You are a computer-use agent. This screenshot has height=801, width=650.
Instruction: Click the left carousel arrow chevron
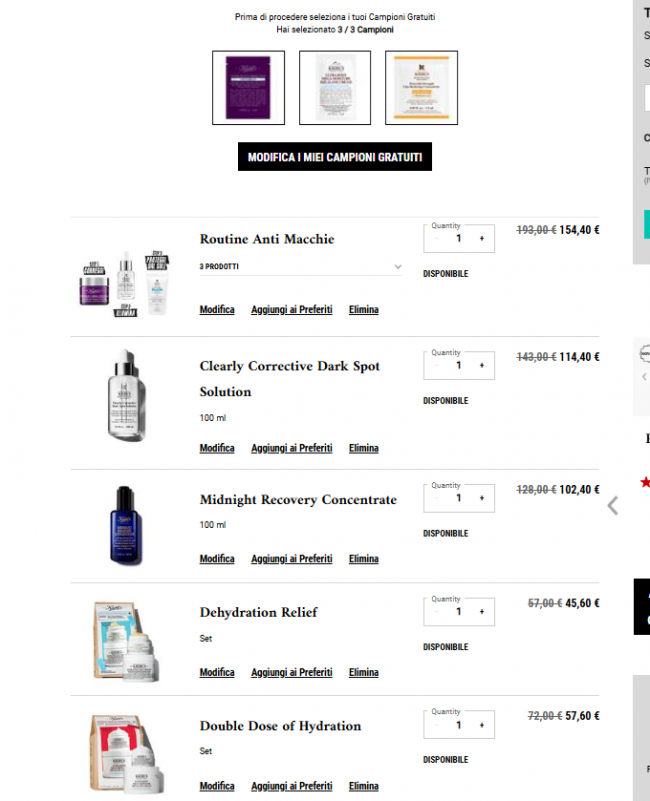(x=613, y=506)
